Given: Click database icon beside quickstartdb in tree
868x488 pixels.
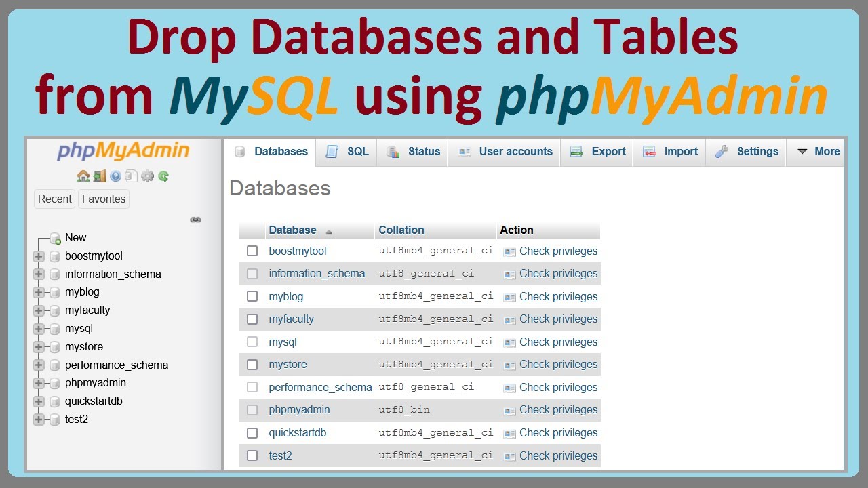Looking at the screenshot, I should coord(55,401).
